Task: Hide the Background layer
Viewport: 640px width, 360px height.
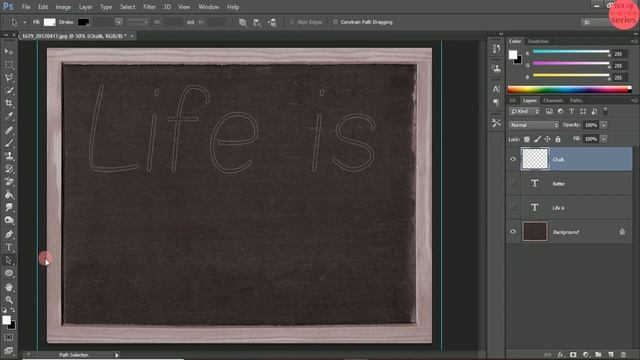Action: 513,231
